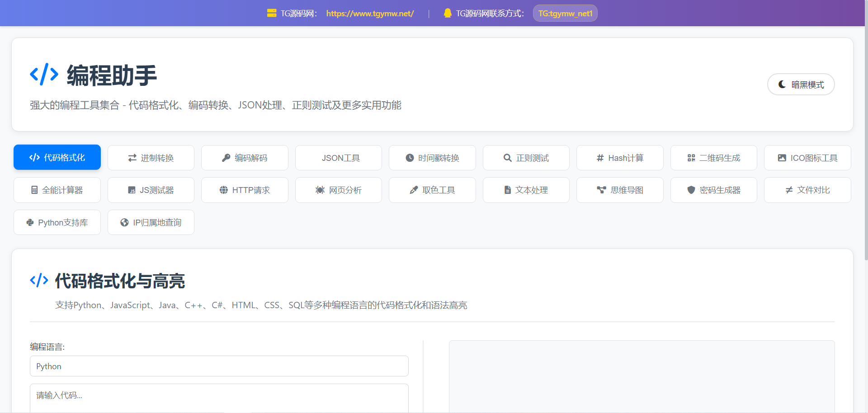
Task: Click the shield icon on 密码生成器
Action: [x=691, y=190]
